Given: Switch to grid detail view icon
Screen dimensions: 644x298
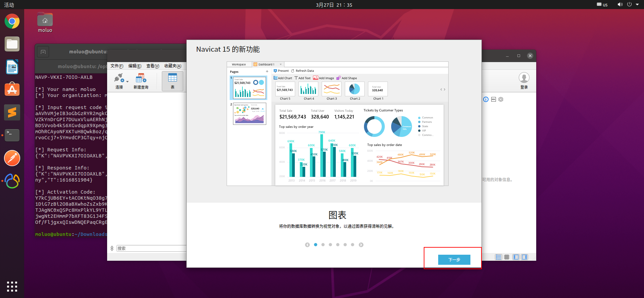Looking at the screenshot, I should [507, 257].
